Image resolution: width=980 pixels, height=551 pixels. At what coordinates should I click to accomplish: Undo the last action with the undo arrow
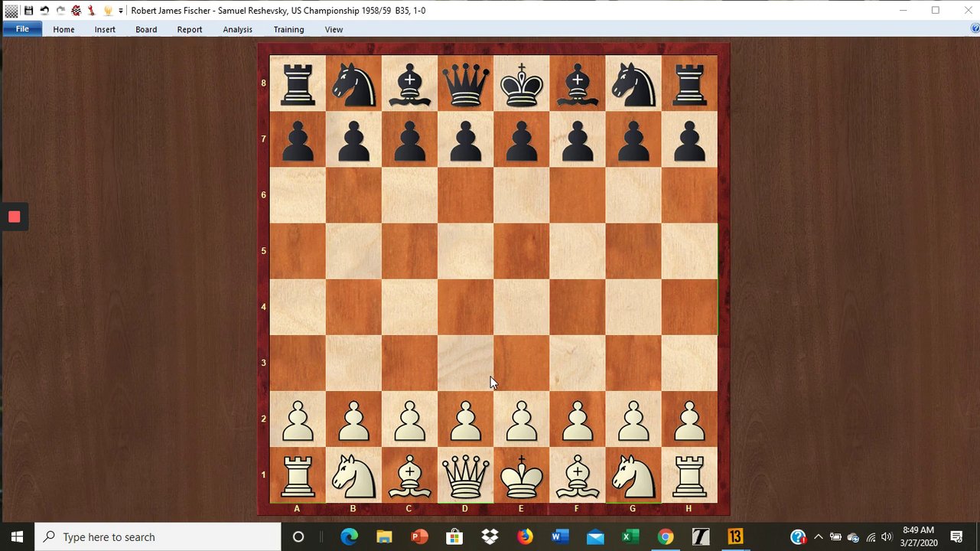coord(44,11)
